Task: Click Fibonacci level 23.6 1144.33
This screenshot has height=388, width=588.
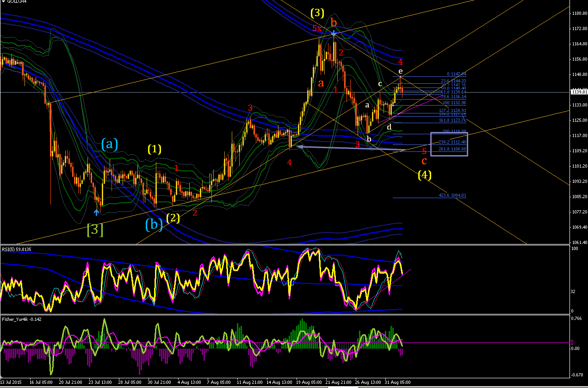Action: coord(453,81)
